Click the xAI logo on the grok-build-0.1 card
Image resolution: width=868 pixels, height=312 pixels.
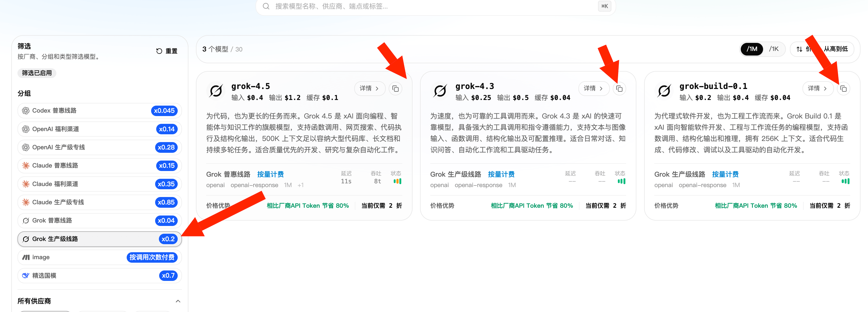tap(664, 91)
